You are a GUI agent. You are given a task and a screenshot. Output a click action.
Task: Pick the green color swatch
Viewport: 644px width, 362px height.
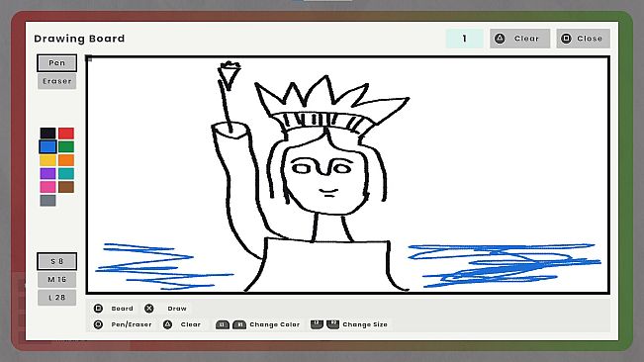coord(66,146)
